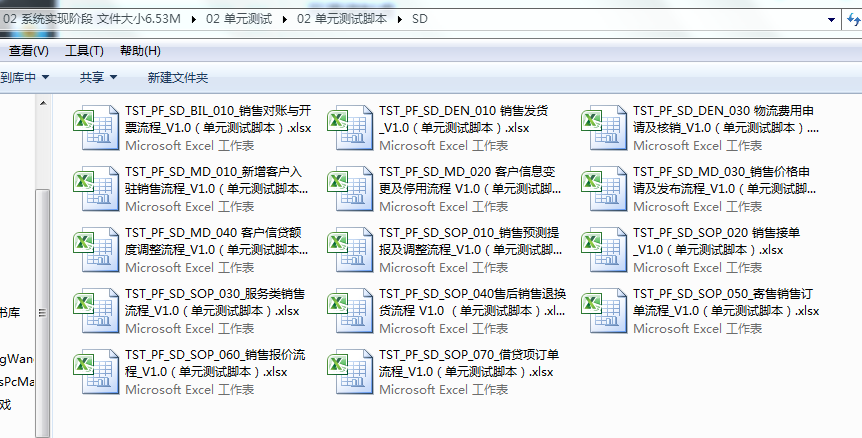Select Excel icon for TST_PF_SD_DEN_010 销售发货 file

(x=350, y=132)
